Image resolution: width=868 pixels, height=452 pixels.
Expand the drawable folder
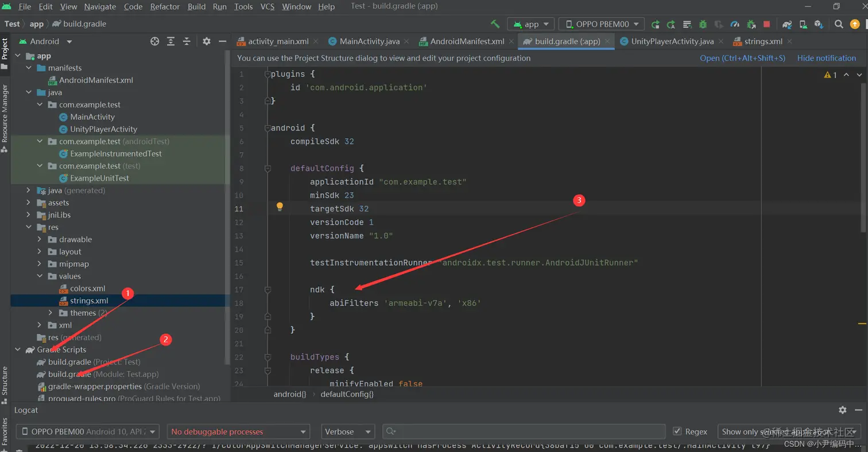point(40,239)
